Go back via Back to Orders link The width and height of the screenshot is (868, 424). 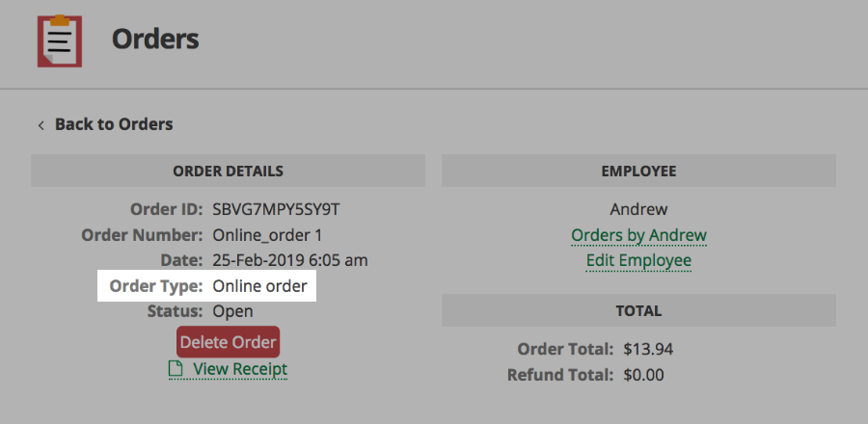114,124
